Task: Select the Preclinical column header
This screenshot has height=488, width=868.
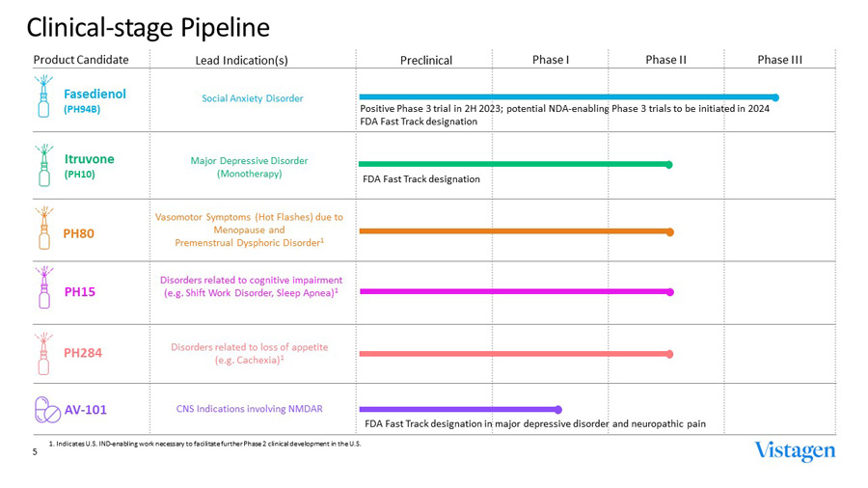Action: pos(426,60)
